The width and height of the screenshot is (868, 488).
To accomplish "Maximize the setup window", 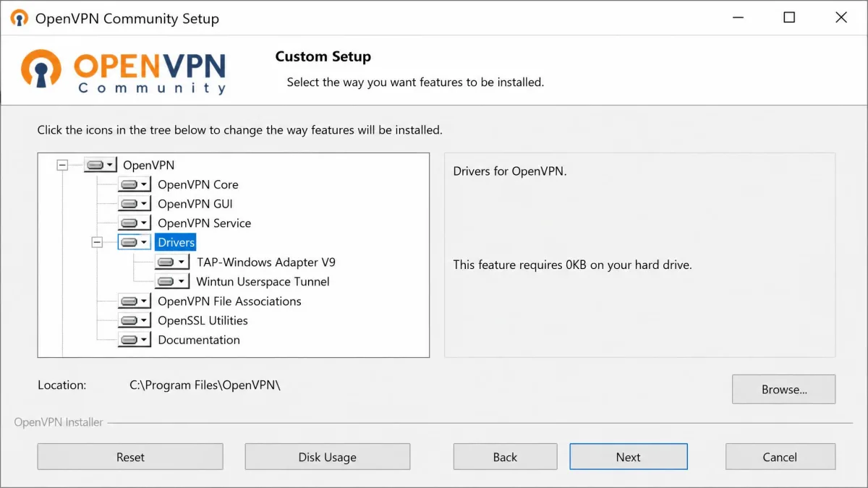I will pyautogui.click(x=789, y=18).
